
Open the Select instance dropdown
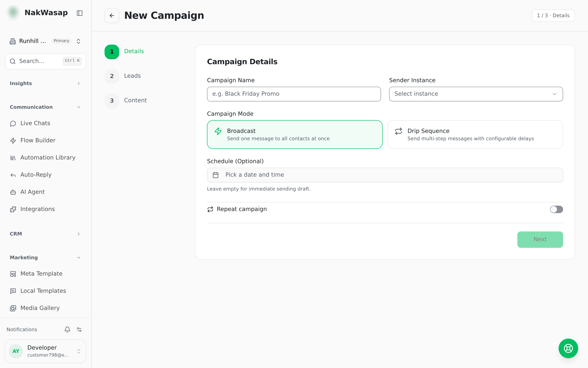point(476,94)
